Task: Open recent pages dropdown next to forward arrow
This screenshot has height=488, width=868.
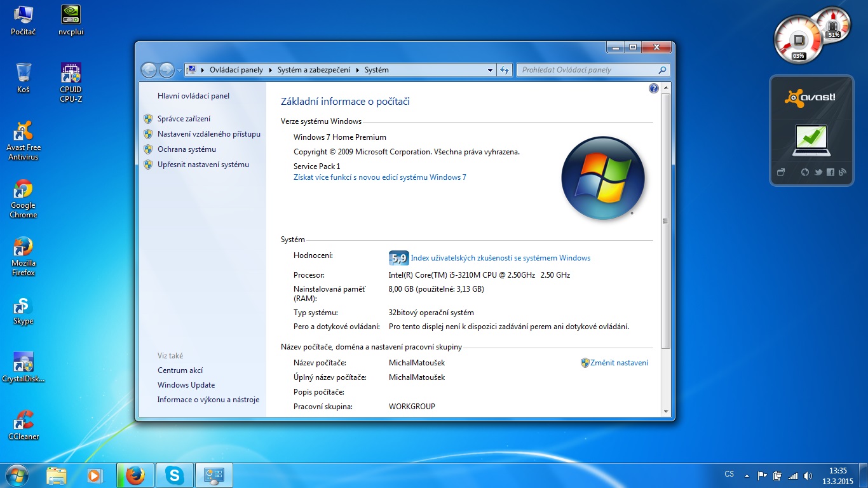Action: pos(180,70)
